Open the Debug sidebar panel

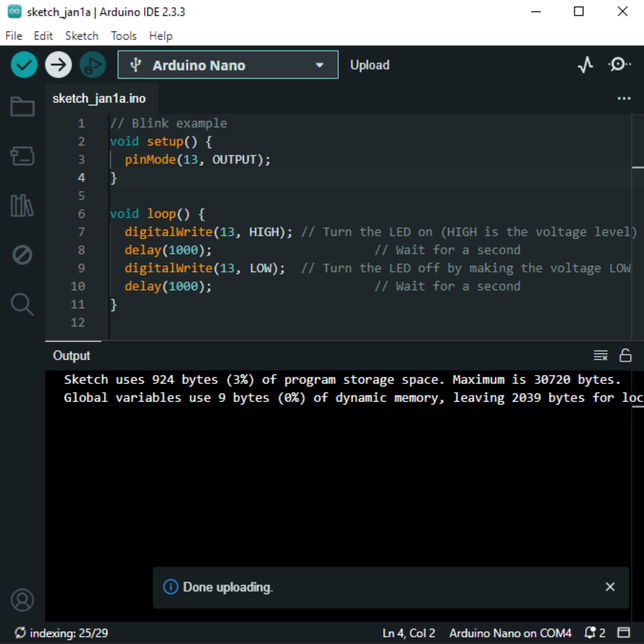(22, 255)
